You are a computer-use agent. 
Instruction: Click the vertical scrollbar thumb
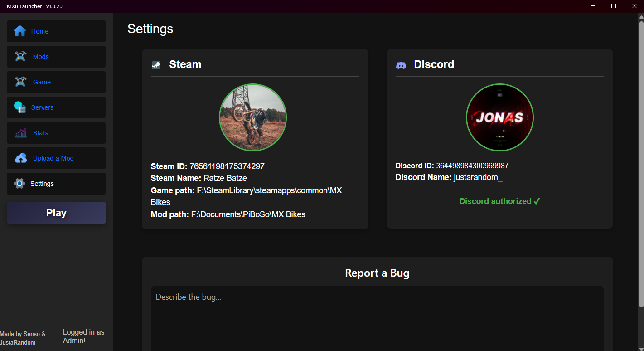pyautogui.click(x=641, y=163)
